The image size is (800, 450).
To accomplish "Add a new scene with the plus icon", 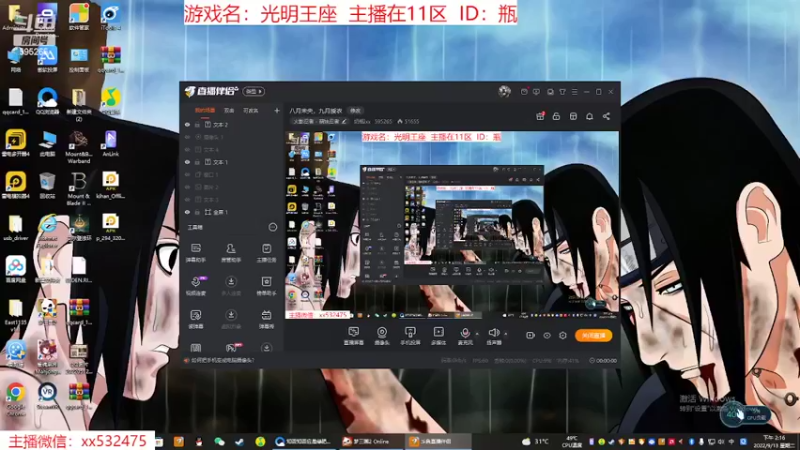I will tap(277, 110).
